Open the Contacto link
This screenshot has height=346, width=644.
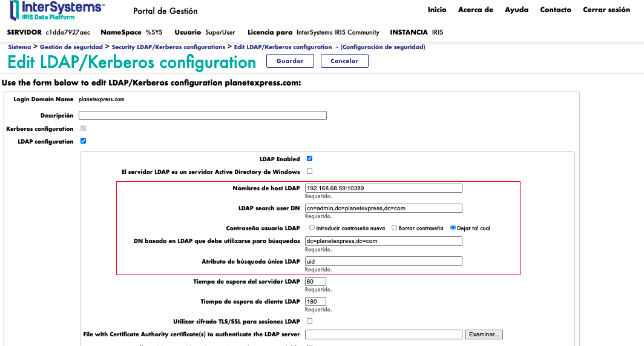coord(555,10)
